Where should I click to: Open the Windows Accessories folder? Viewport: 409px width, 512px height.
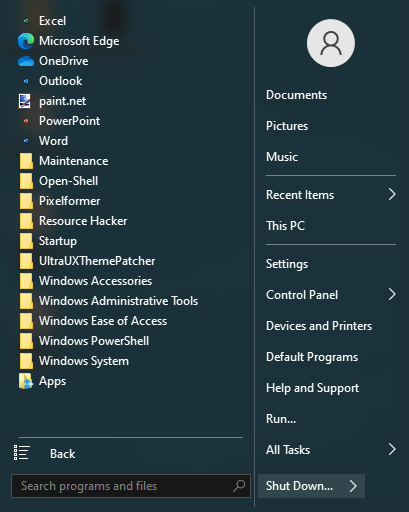95,281
